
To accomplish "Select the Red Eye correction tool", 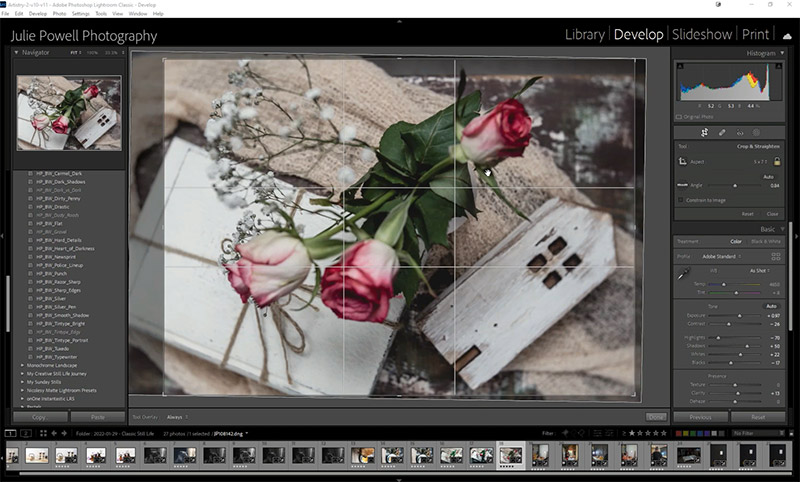I will point(740,133).
